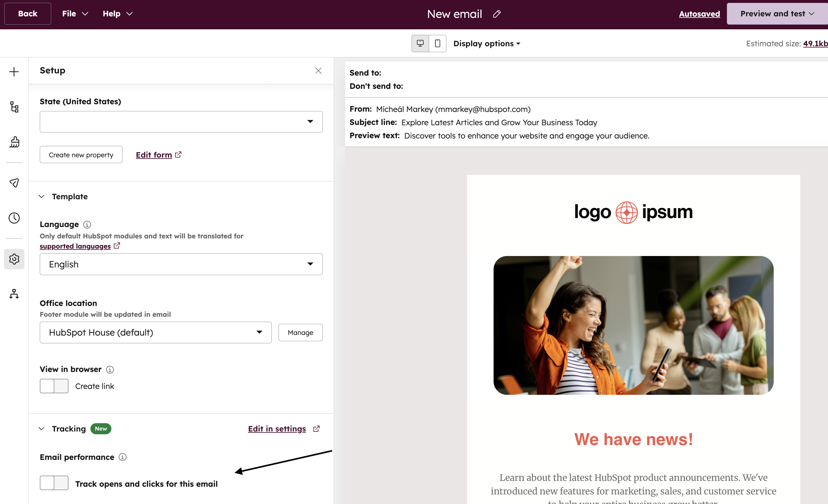Open the content tree sidebar icon
Image resolution: width=828 pixels, height=504 pixels.
point(14,107)
